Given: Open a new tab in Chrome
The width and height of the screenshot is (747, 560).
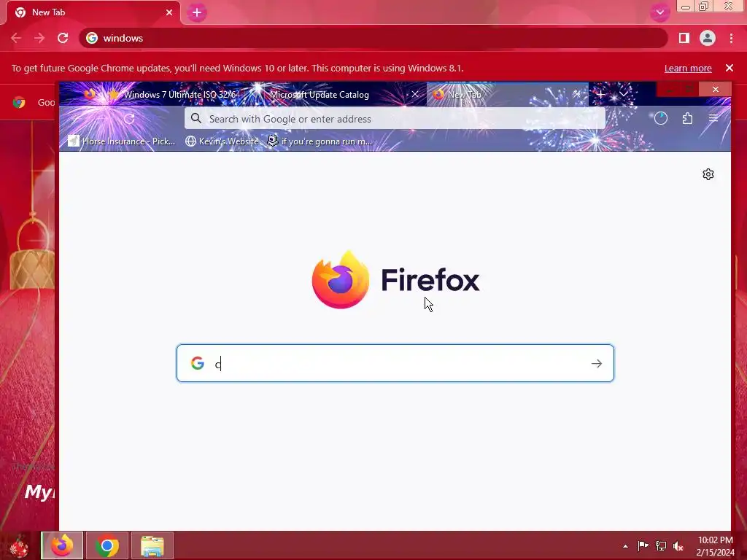Looking at the screenshot, I should coord(197,13).
